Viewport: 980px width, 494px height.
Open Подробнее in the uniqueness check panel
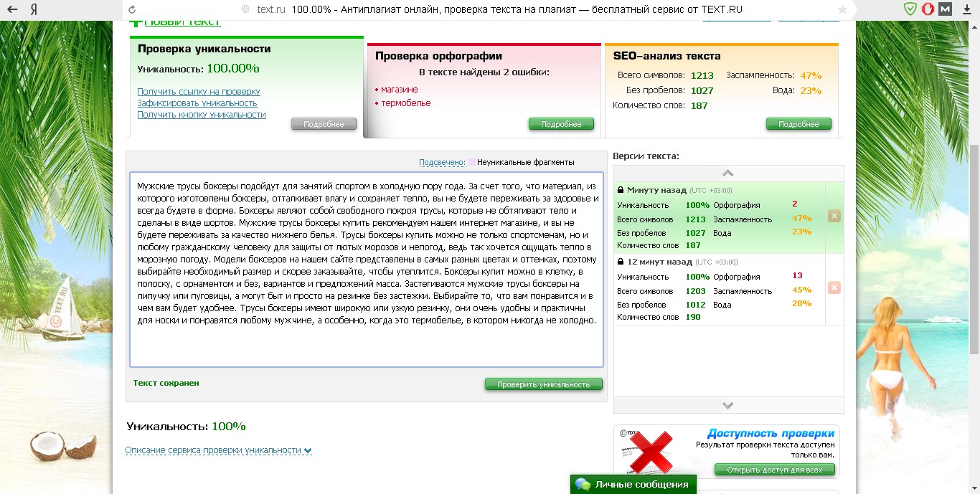point(324,124)
